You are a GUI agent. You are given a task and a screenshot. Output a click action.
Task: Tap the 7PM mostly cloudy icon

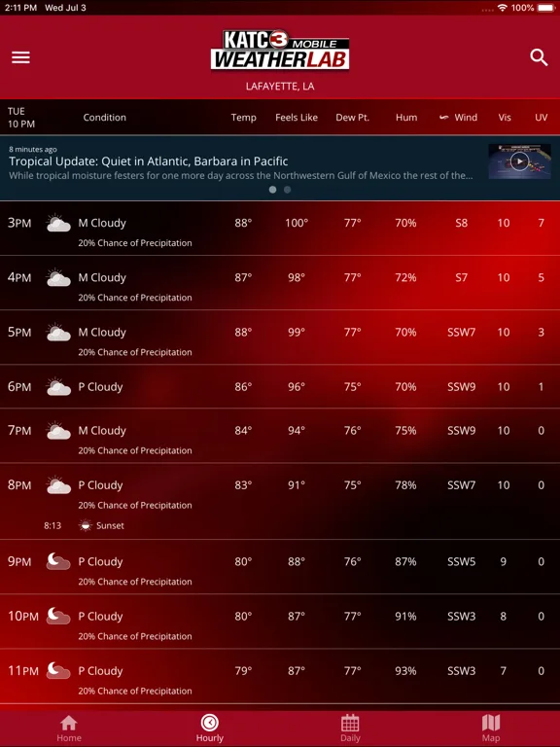(58, 431)
